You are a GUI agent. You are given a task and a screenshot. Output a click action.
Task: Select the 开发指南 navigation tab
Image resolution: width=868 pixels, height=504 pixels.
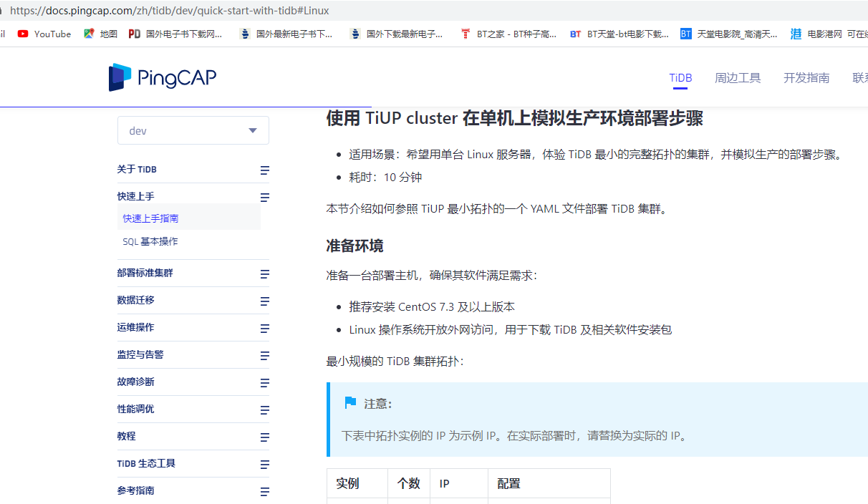tap(806, 78)
